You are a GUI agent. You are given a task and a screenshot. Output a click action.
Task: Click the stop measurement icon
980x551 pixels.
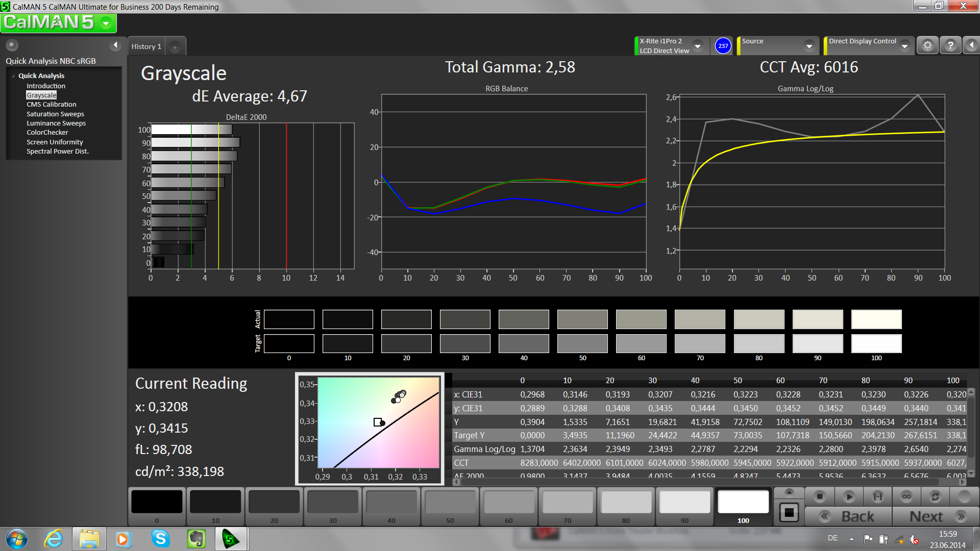click(x=820, y=496)
